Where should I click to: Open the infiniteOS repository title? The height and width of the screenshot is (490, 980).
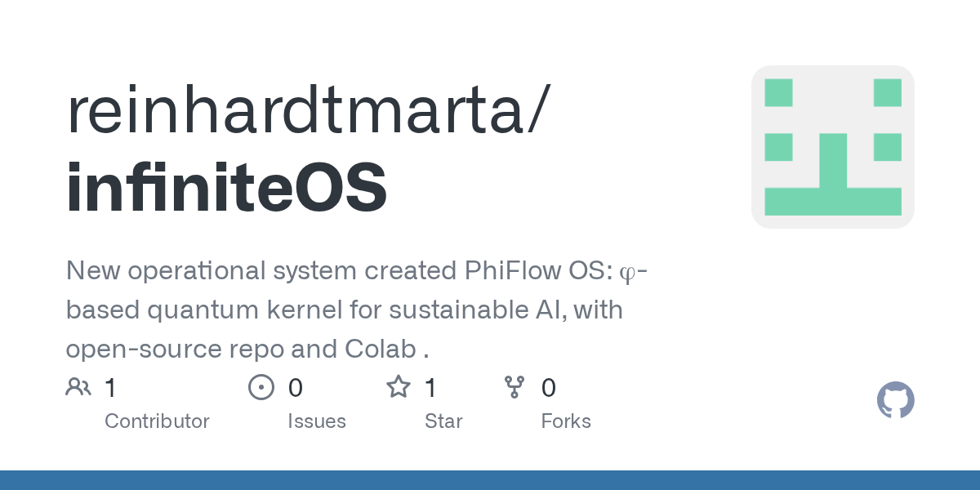coord(227,188)
